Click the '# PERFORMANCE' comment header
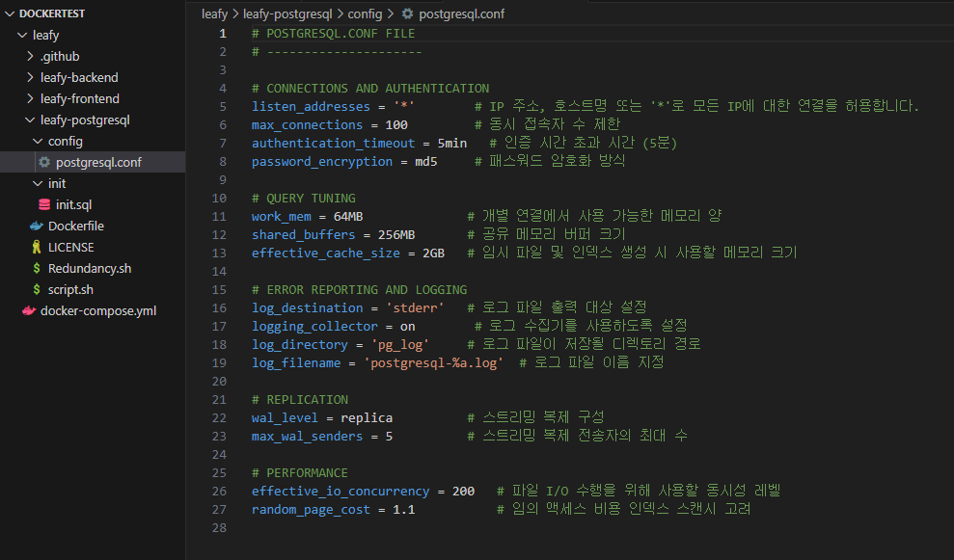 pos(299,472)
